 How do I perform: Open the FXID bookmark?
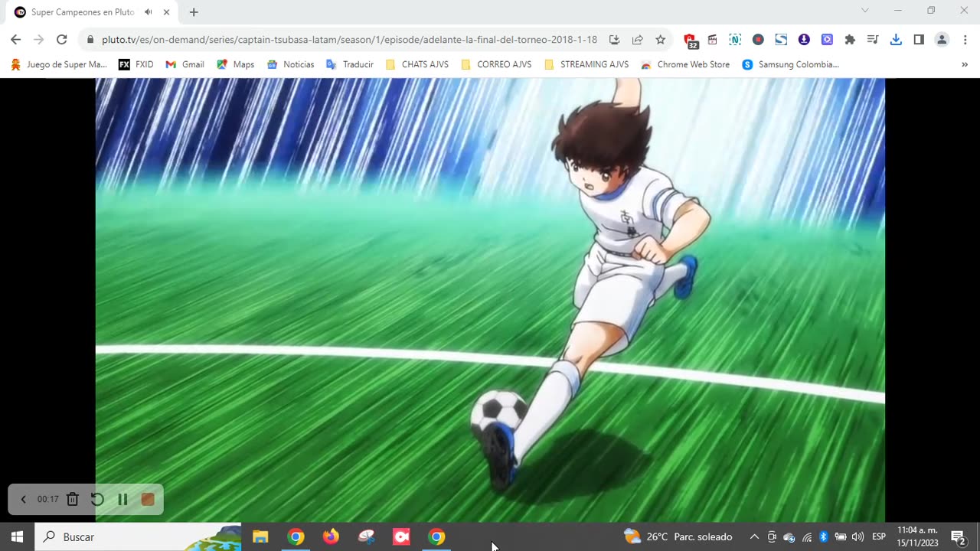136,64
